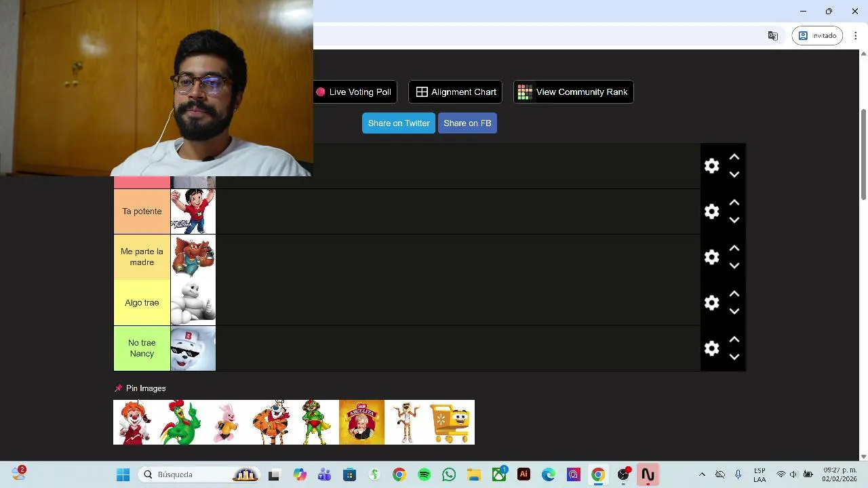Open the weather widget on taskbar

tap(18, 474)
